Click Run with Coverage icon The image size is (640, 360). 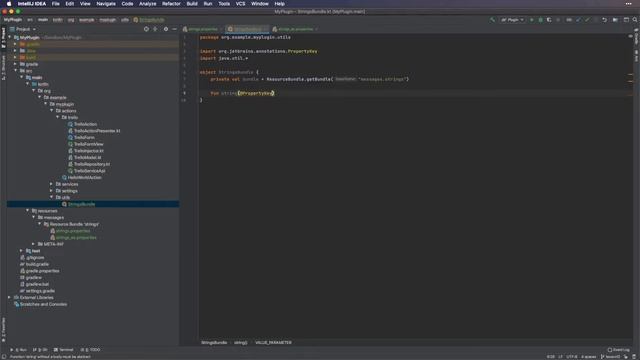[x=549, y=20]
